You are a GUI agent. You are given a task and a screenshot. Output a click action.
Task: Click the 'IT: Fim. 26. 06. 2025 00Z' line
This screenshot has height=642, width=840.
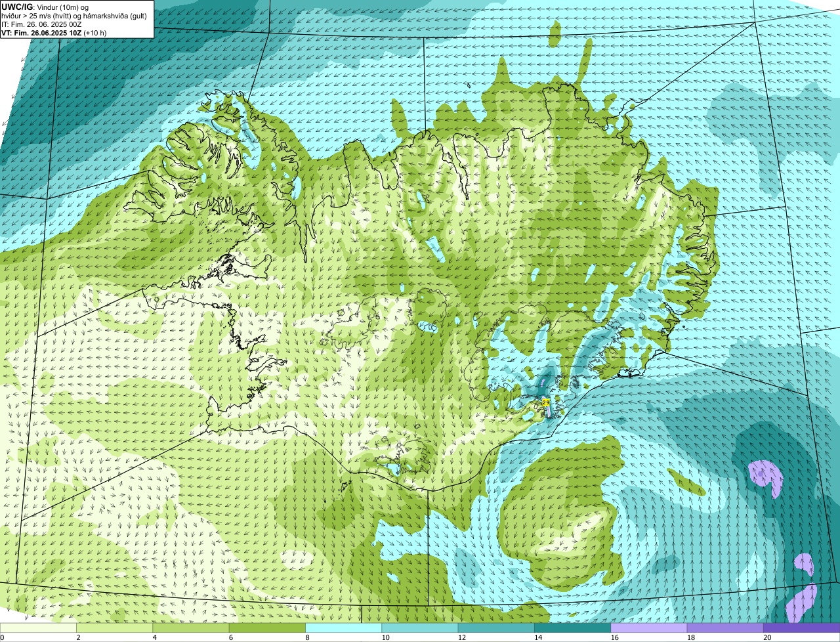[41, 24]
